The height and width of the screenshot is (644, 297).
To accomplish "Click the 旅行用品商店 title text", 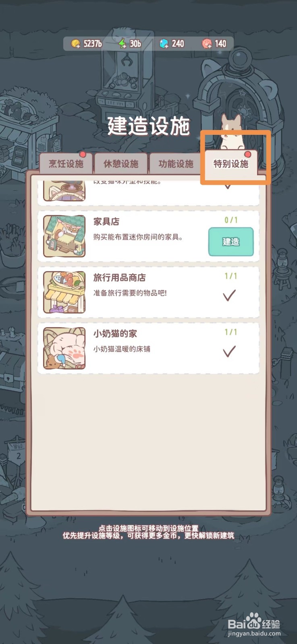I will click(119, 277).
